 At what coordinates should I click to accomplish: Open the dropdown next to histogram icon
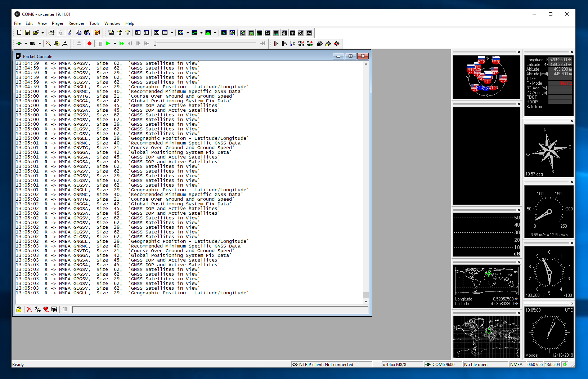(215, 33)
